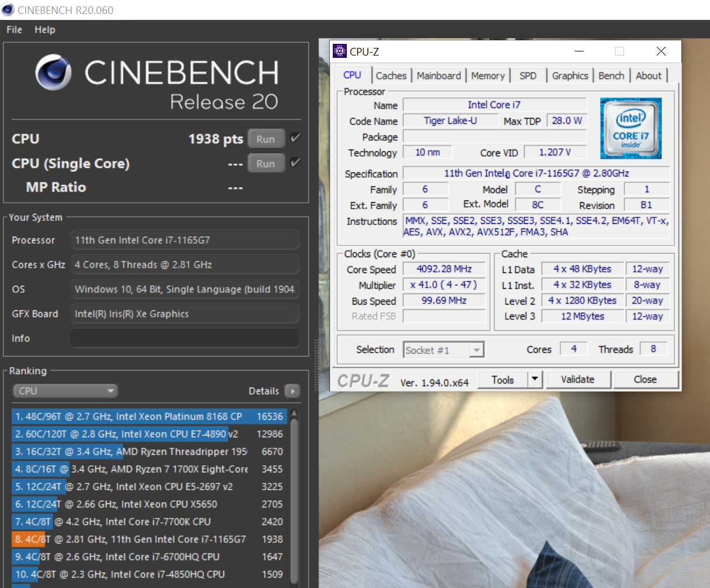The image size is (710, 588).
Task: Click the L1 Inst. value 4 x 32 KBytes
Action: 583,285
